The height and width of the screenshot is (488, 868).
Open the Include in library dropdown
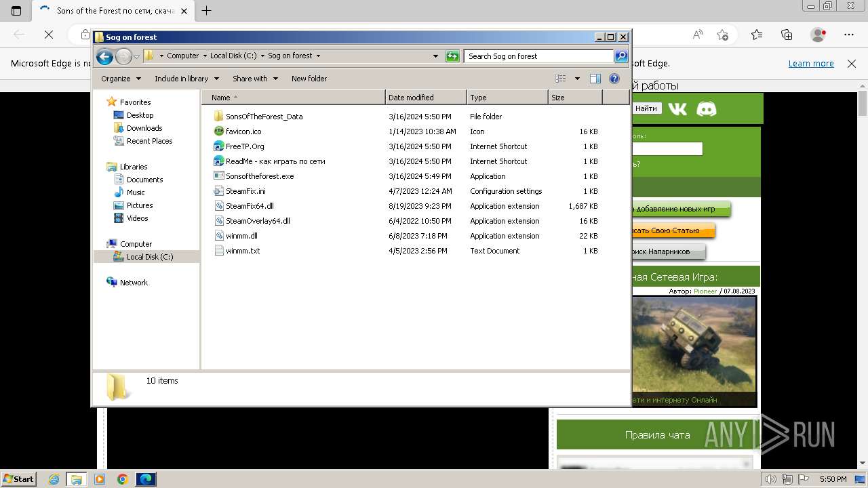(186, 79)
